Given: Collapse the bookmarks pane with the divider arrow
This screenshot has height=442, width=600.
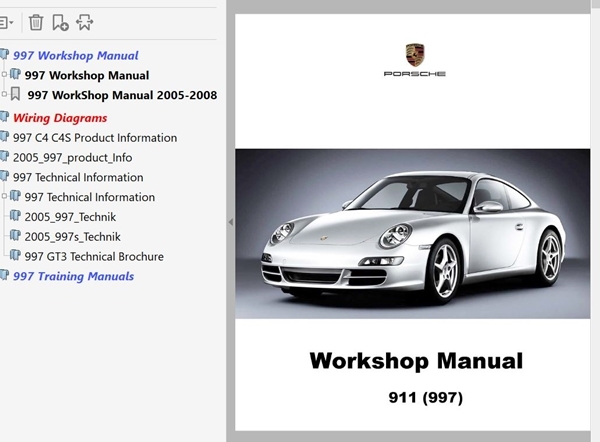Looking at the screenshot, I should pyautogui.click(x=230, y=222).
